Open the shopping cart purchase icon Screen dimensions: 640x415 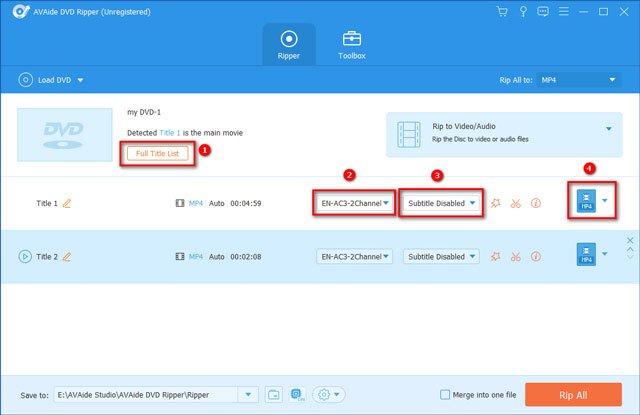pyautogui.click(x=502, y=11)
